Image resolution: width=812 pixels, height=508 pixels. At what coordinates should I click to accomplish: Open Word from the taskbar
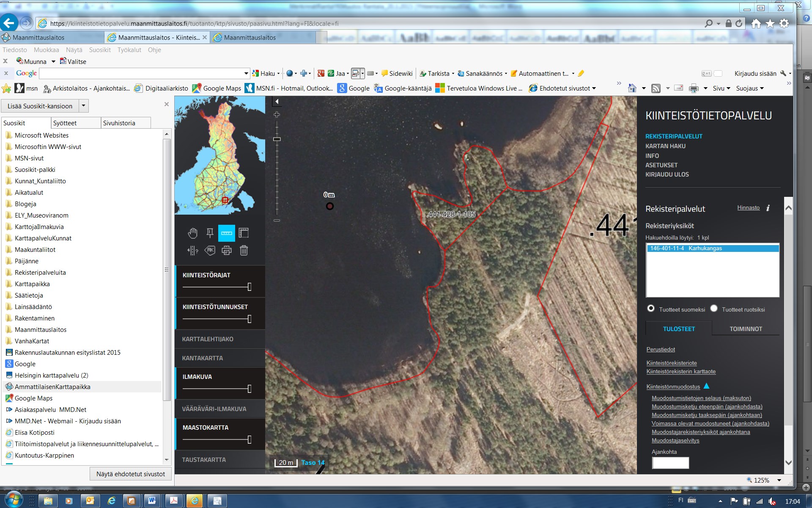(x=151, y=501)
